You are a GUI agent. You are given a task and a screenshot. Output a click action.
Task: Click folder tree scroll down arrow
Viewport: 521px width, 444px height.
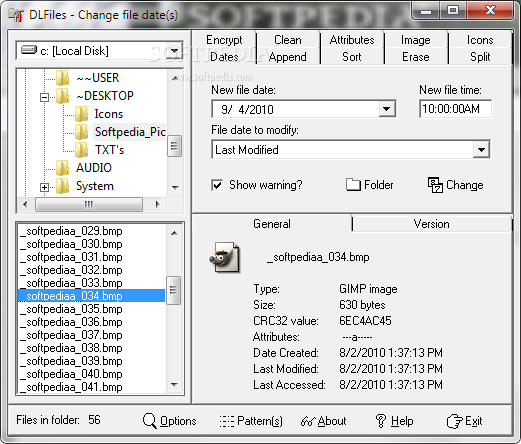(175, 187)
